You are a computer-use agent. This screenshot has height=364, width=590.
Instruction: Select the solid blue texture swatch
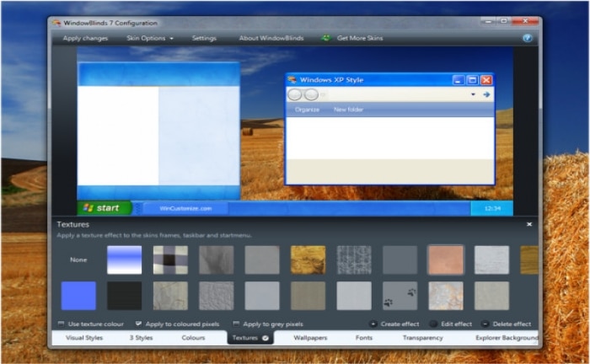(x=78, y=296)
